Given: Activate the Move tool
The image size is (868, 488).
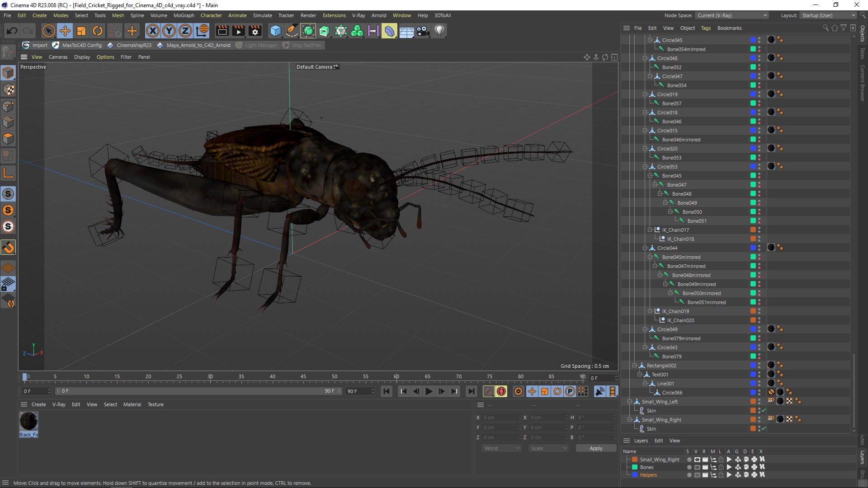Looking at the screenshot, I should click(x=65, y=31).
